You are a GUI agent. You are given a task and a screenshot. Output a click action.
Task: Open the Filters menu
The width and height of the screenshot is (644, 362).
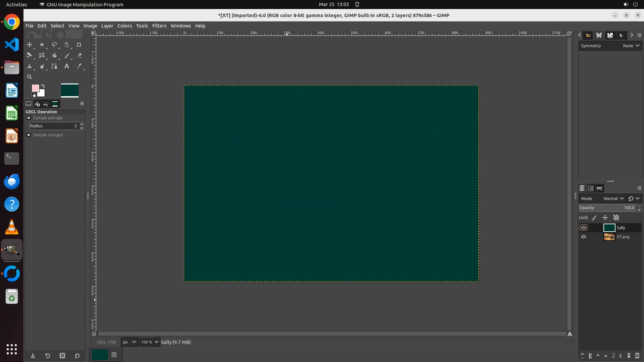(159, 26)
